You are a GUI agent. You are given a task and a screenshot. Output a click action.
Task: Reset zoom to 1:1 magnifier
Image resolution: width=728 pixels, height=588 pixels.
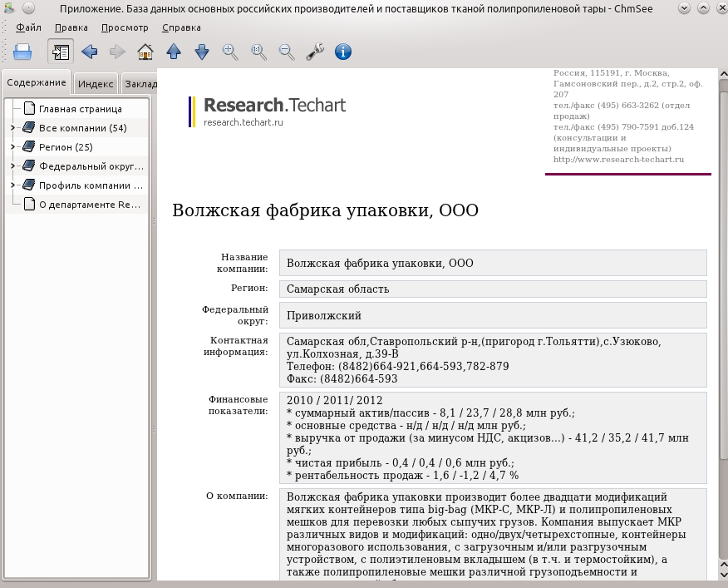pos(258,52)
